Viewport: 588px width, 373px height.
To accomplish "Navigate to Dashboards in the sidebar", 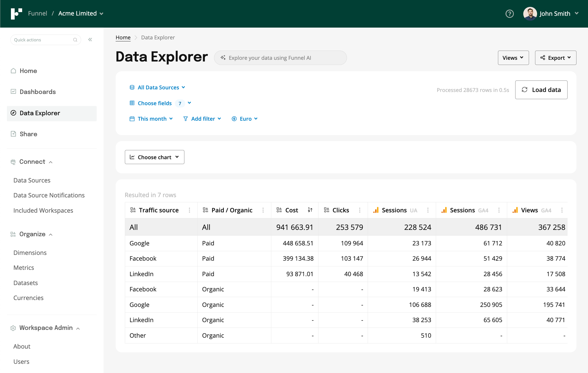I will coord(37,92).
